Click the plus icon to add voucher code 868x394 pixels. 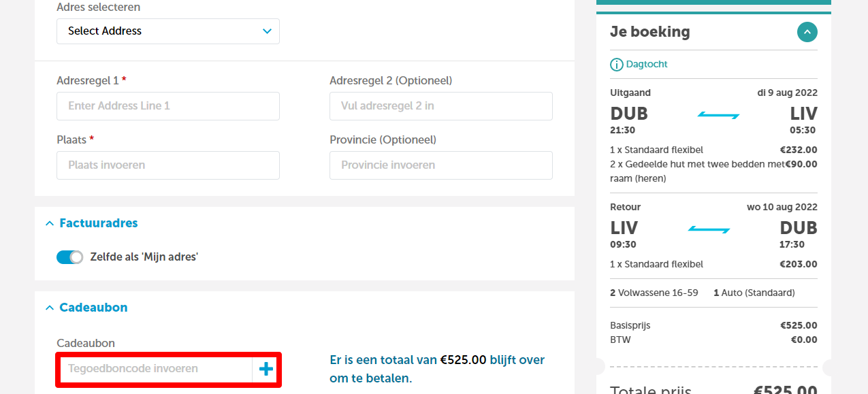(266, 369)
